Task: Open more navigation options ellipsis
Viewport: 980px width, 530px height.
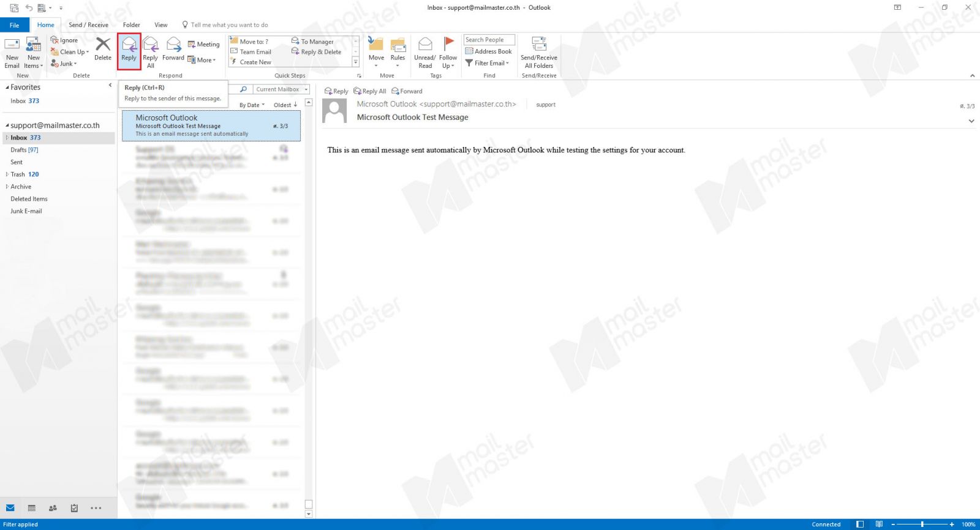Action: pyautogui.click(x=96, y=508)
